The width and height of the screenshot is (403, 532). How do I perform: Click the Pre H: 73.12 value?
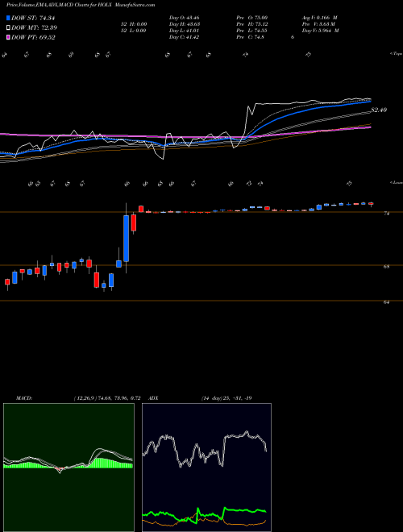click(251, 24)
